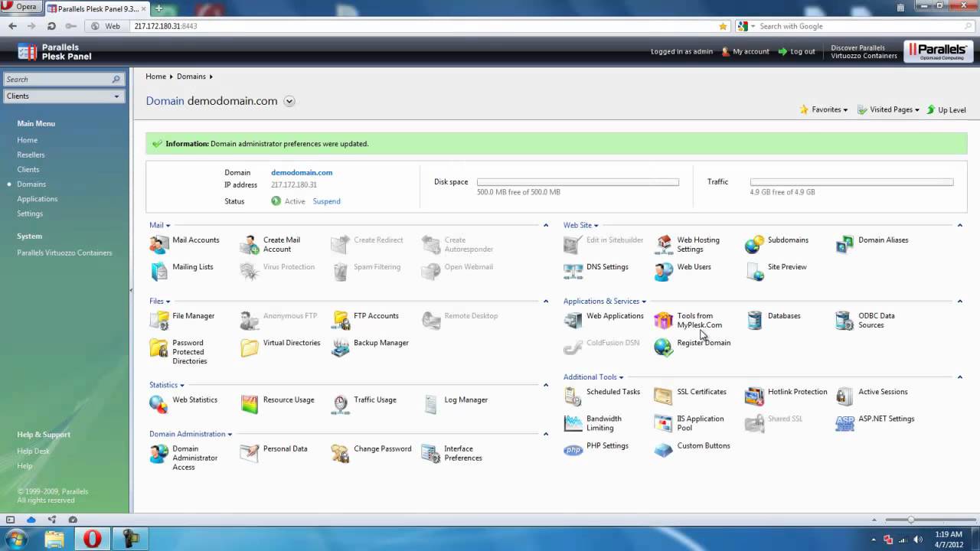Image resolution: width=980 pixels, height=551 pixels.
Task: Open Scheduled Tasks icon
Action: click(573, 396)
